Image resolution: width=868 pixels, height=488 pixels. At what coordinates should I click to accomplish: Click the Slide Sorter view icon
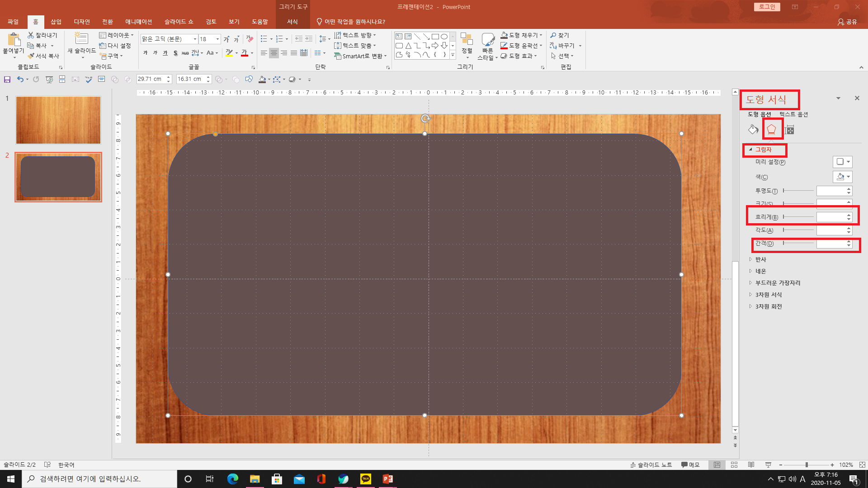coord(734,465)
